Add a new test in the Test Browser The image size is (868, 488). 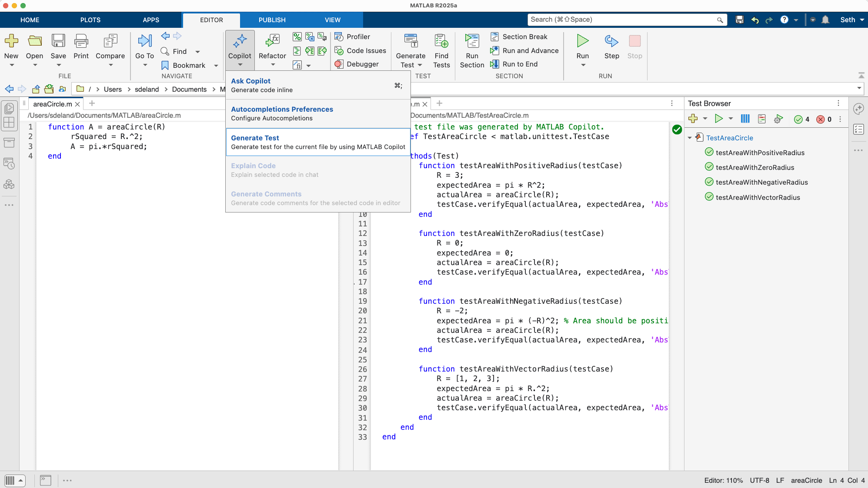pos(693,118)
